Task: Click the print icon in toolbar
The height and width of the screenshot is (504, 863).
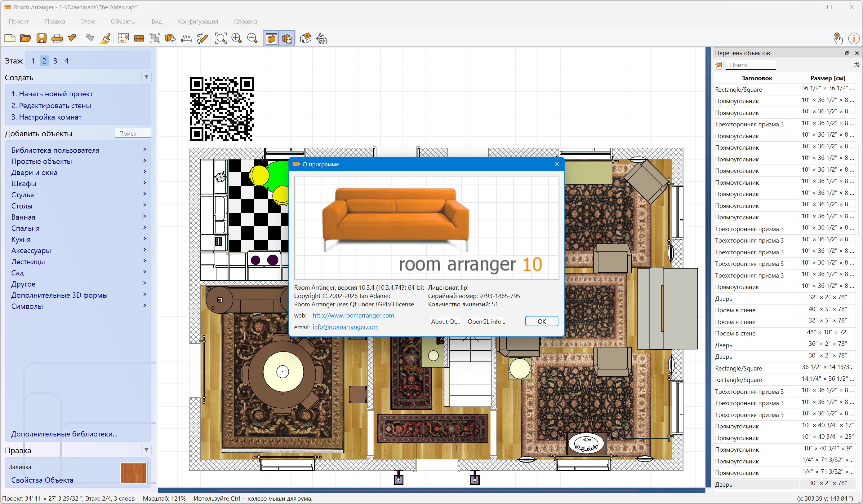Action: (57, 38)
